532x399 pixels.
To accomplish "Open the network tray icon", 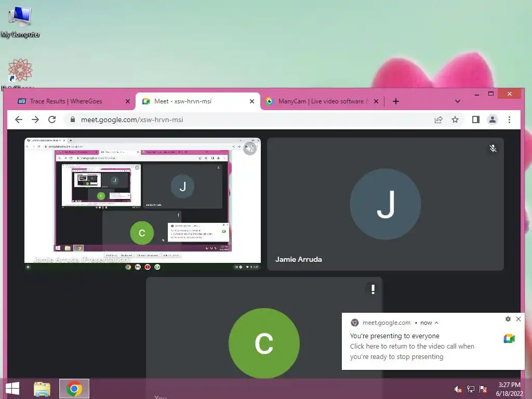I will (x=471, y=389).
